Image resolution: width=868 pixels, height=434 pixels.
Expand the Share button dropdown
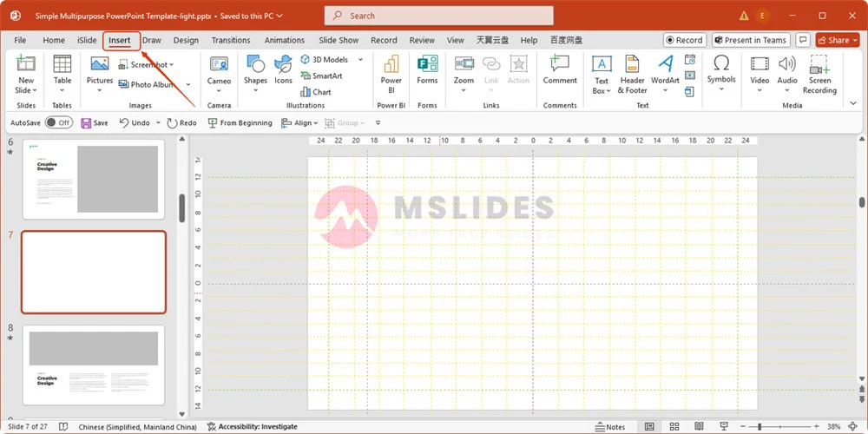coord(856,40)
